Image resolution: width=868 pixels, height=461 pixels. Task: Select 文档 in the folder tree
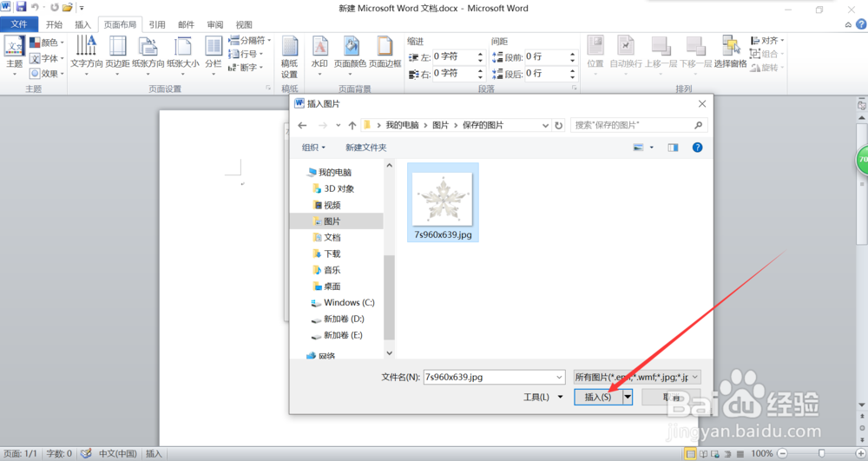point(332,237)
